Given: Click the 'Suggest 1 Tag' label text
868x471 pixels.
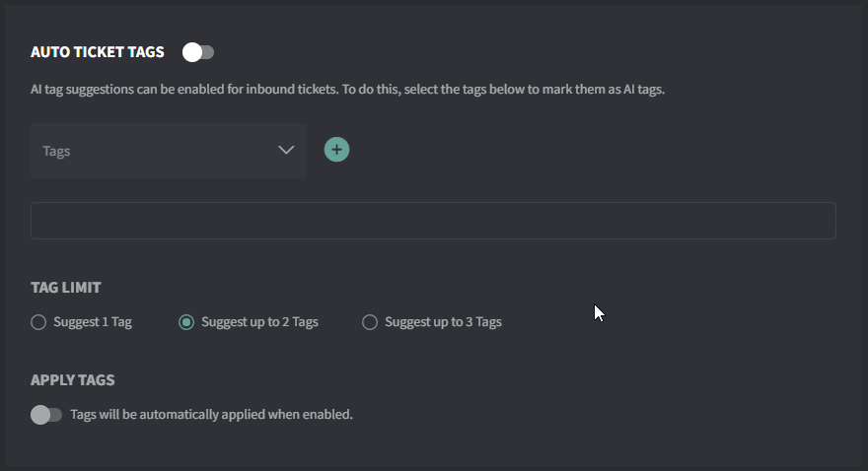Looking at the screenshot, I should pos(93,322).
